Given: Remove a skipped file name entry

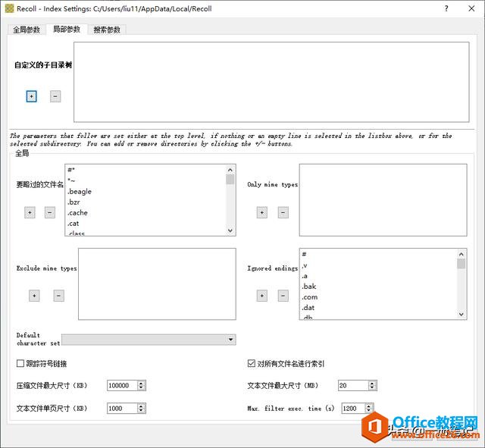Looking at the screenshot, I should (50, 212).
